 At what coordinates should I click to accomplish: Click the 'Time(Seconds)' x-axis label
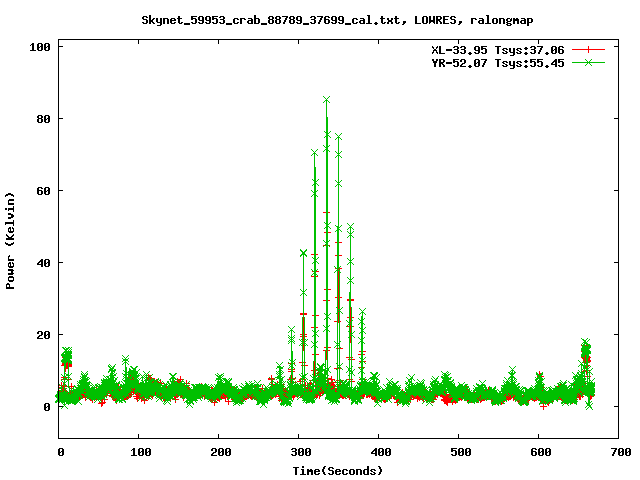[x=338, y=471]
